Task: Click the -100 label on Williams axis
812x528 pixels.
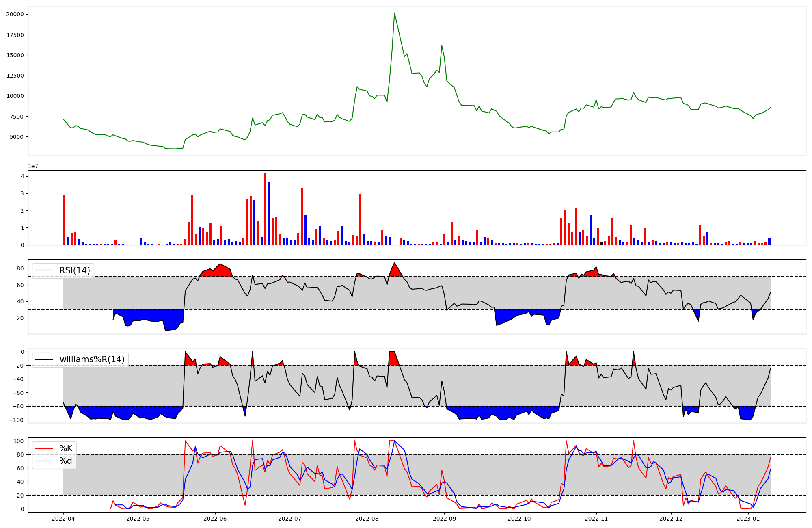Action: pos(17,420)
